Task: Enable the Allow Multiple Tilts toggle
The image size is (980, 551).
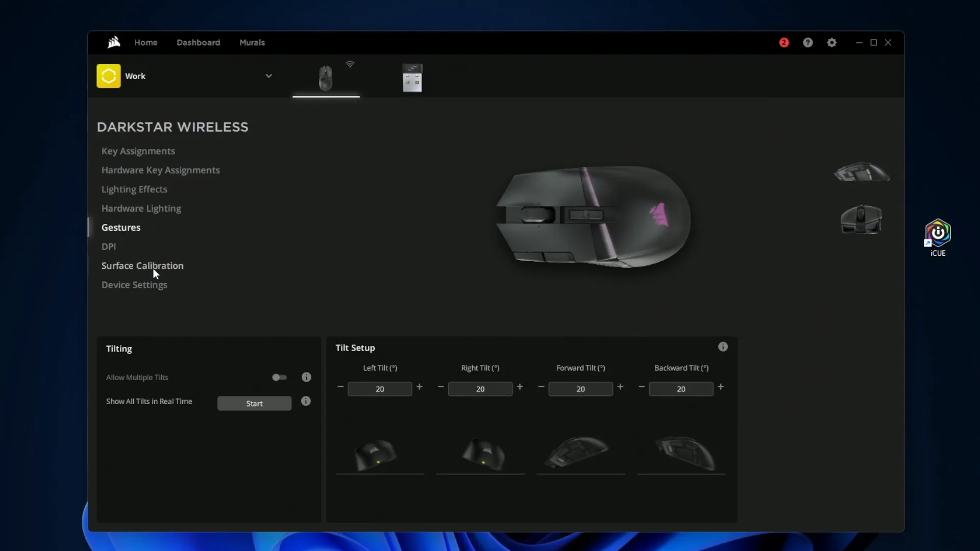Action: [x=279, y=378]
